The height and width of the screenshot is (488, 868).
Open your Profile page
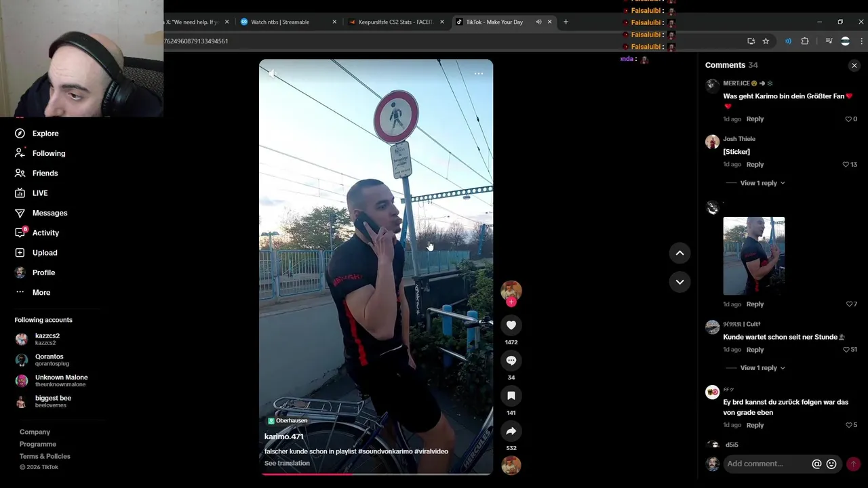point(35,272)
